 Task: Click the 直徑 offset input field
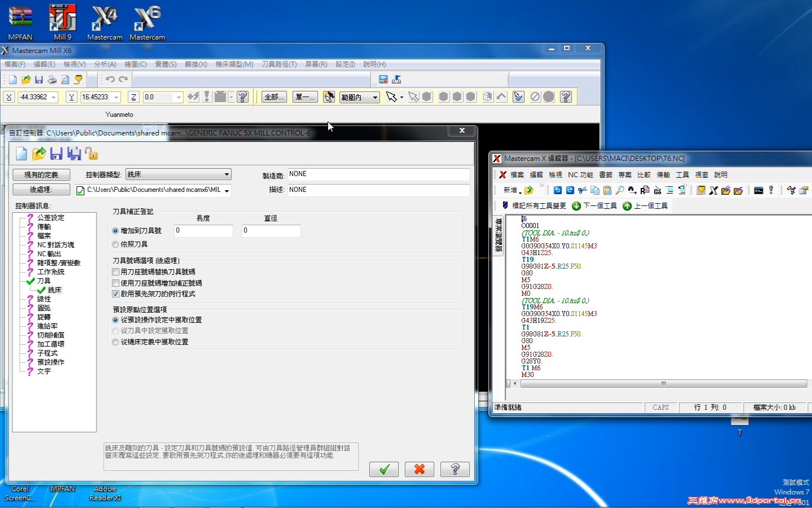[x=271, y=231]
